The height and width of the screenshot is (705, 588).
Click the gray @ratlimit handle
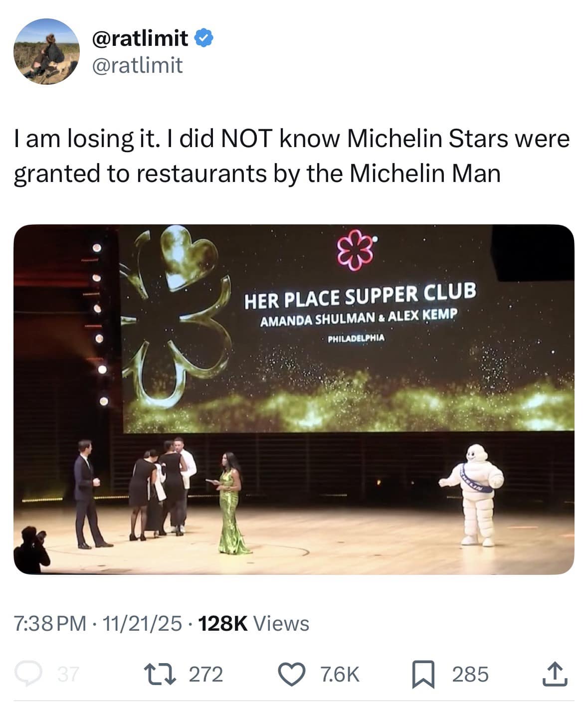137,65
